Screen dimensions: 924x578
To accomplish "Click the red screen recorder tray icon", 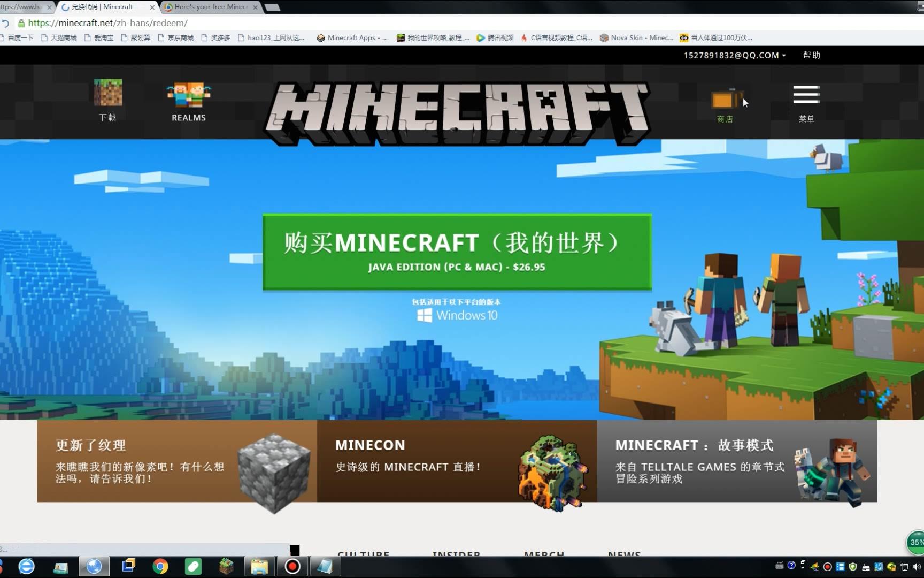I will 827,566.
